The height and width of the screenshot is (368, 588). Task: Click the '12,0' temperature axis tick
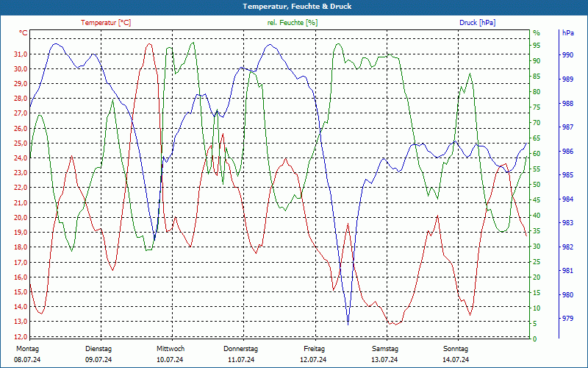tap(21, 336)
